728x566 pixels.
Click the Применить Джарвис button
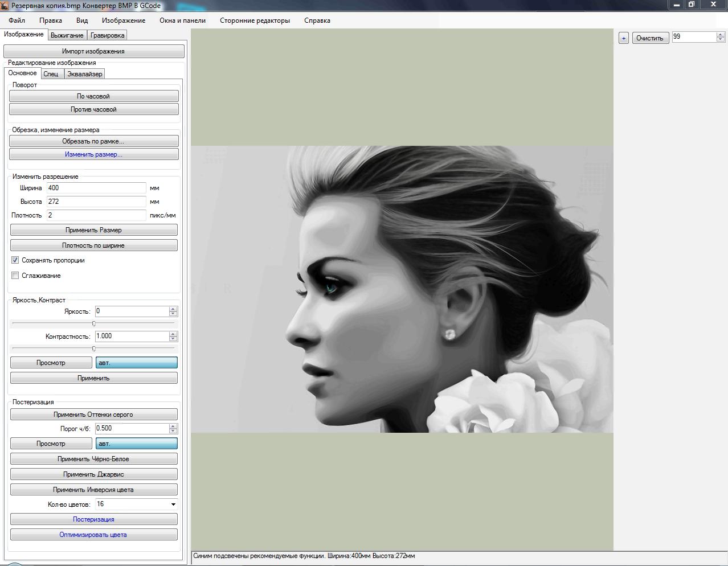tap(93, 474)
